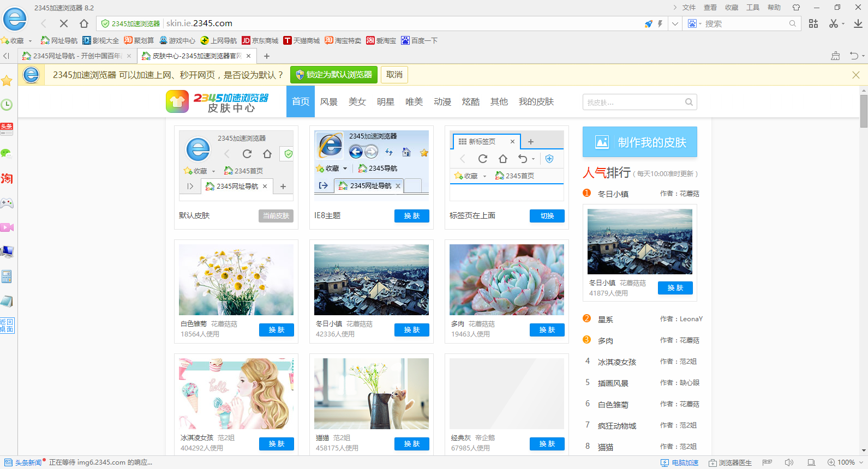The image size is (868, 469).
Task: Click the 冬日小镇 ranking preview image
Action: [640, 242]
